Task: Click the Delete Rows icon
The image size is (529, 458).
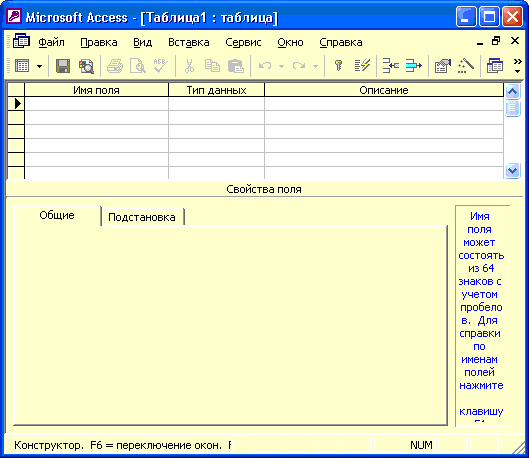Action: 414,65
